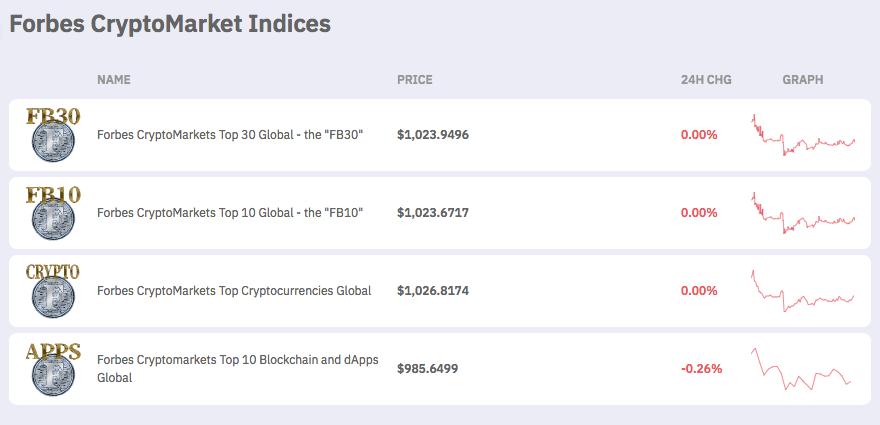
Task: Click the 24H CHG column header
Action: pos(706,79)
